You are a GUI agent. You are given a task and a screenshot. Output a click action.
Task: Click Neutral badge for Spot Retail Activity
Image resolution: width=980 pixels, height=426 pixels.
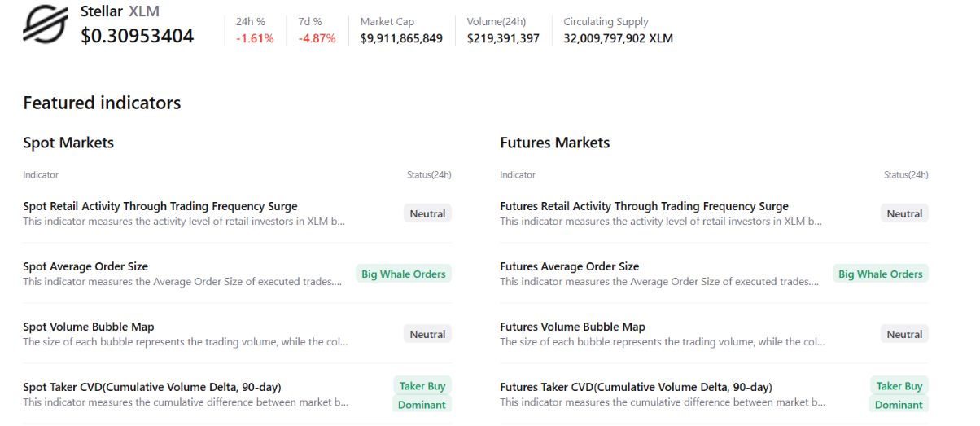(x=427, y=214)
